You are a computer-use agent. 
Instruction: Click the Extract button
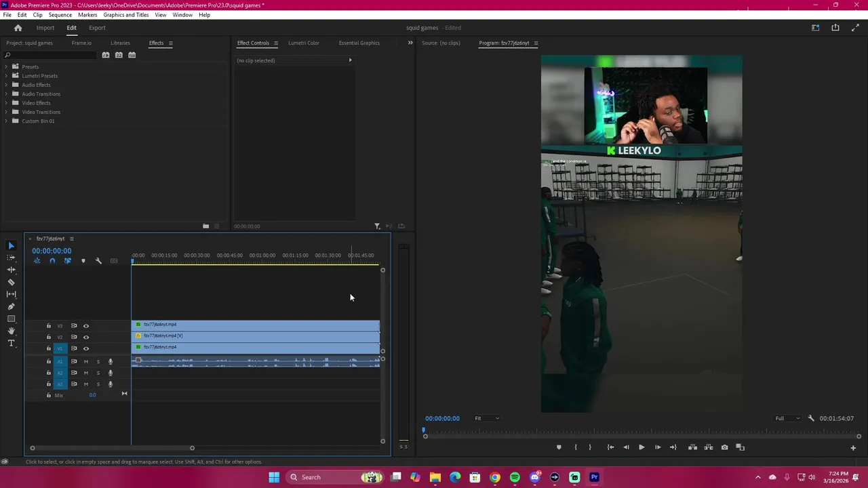[709, 447]
